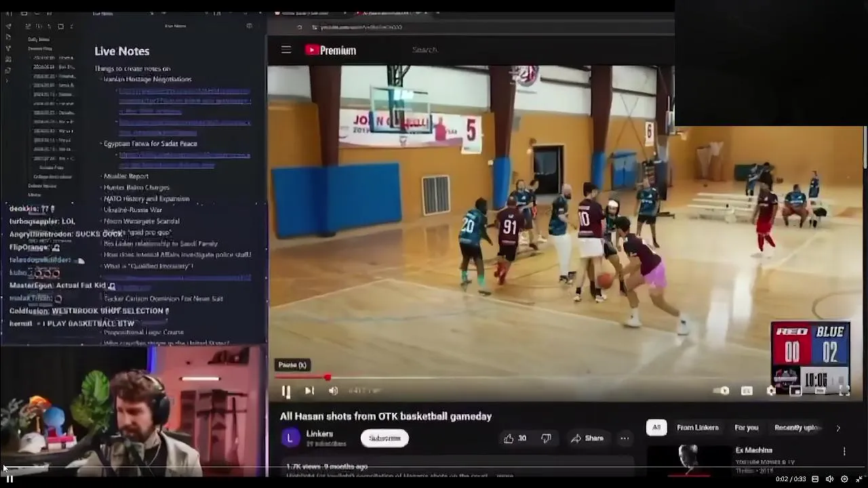Pause the inner YouTube video player
The height and width of the screenshot is (488, 868).
click(x=285, y=391)
